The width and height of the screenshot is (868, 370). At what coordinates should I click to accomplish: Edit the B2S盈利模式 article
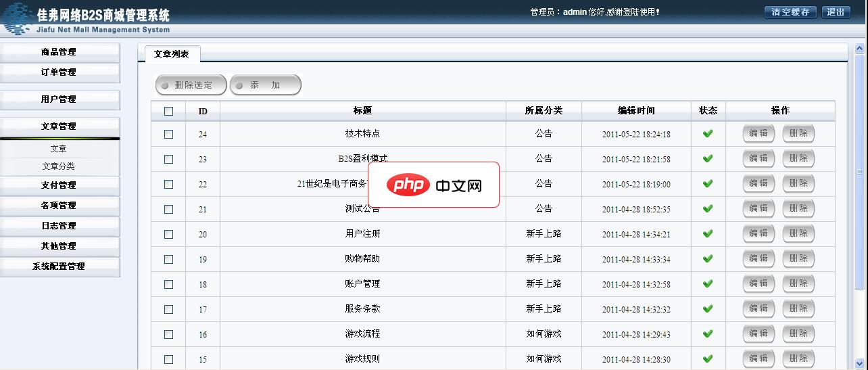click(759, 158)
